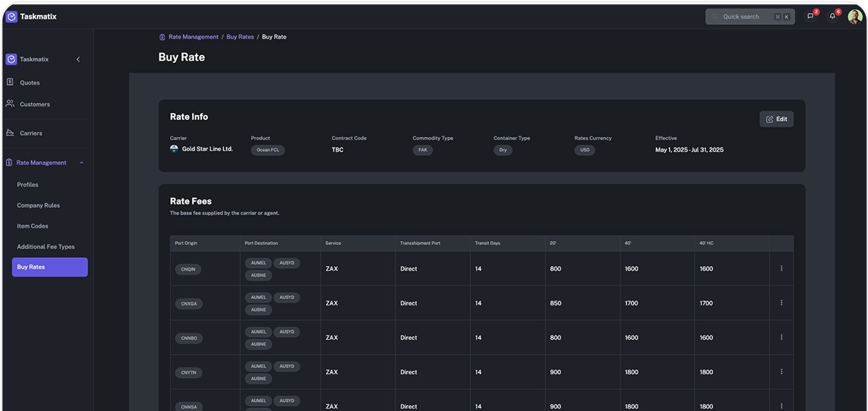
Task: Open row actions menu for CNXGA
Action: click(781, 303)
